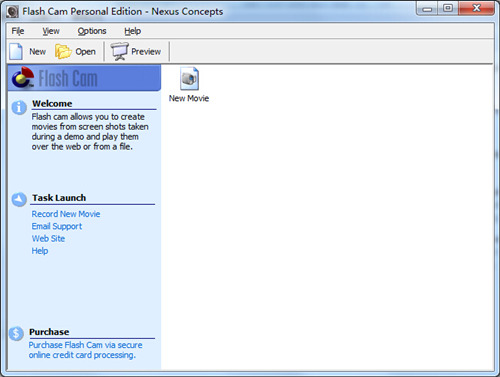Click the Preview projector screen icon
Screen dimensions: 500x377
coord(119,52)
